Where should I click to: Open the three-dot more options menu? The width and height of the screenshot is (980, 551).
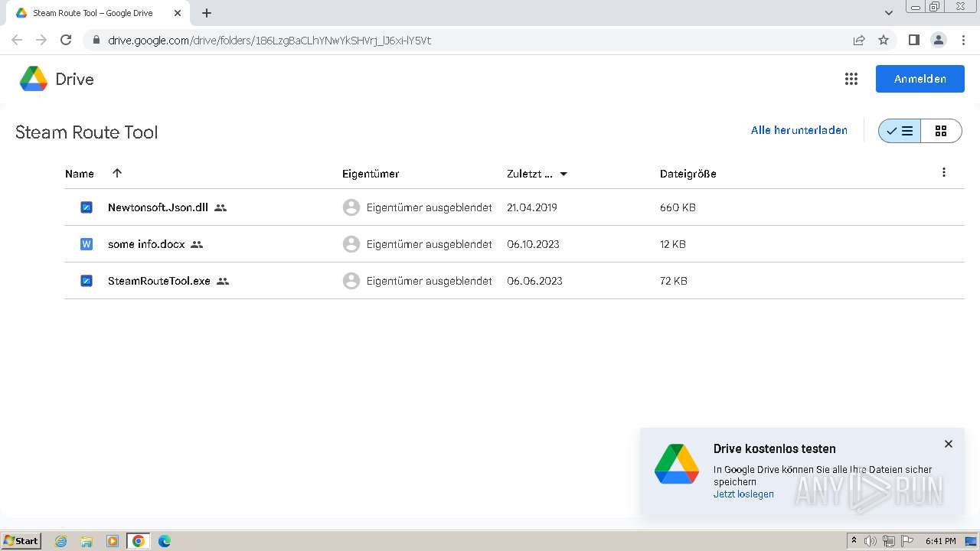(944, 173)
